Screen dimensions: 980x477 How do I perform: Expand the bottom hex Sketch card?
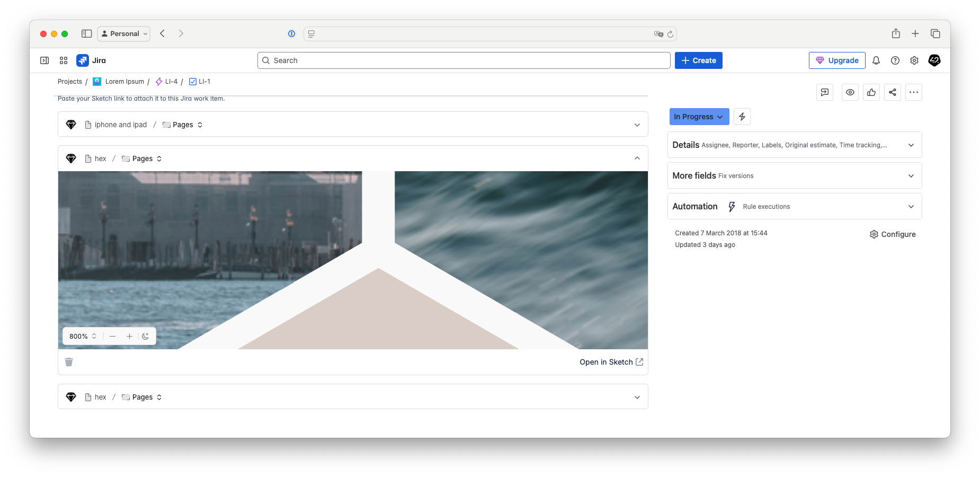(637, 397)
